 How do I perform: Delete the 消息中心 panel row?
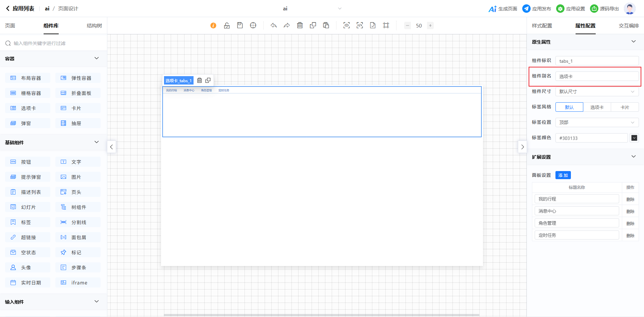[630, 211]
